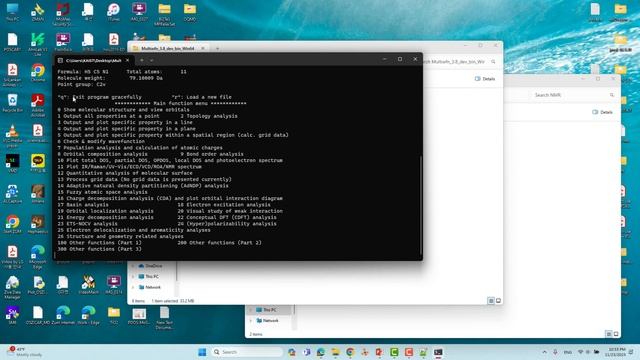Open the Recycle Bin
Image resolution: width=640 pixels, height=360 pixels.
12,103
